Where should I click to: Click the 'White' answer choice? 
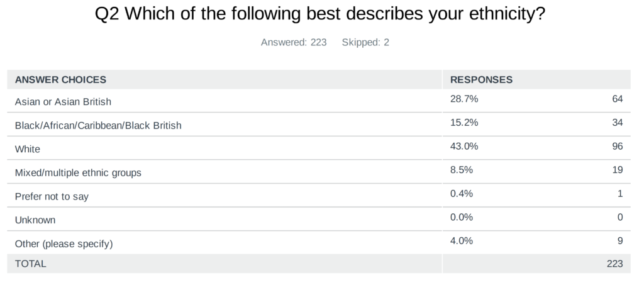(x=28, y=149)
